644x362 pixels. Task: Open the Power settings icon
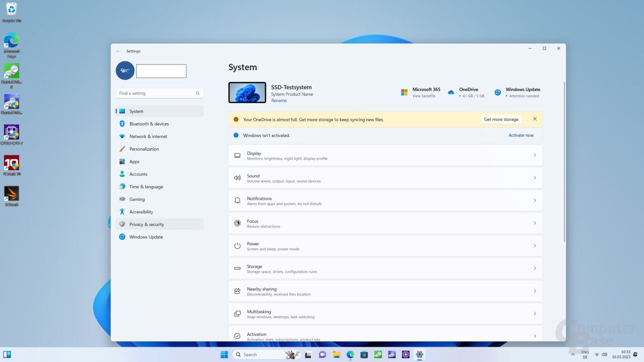(x=237, y=246)
